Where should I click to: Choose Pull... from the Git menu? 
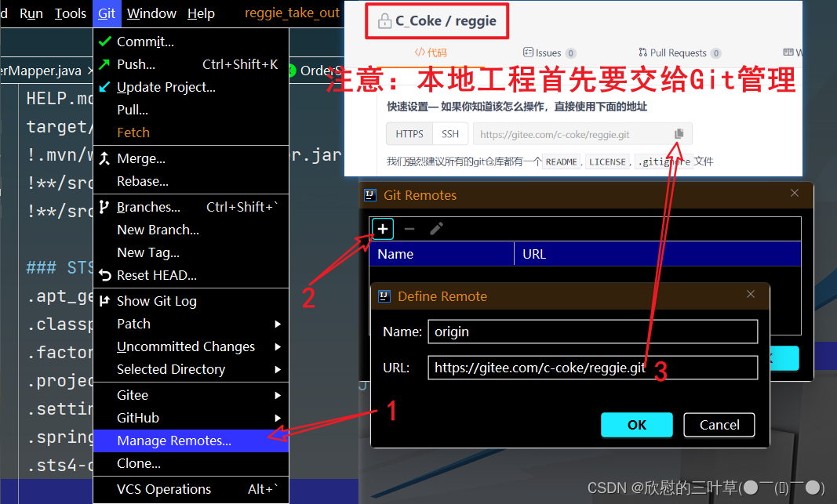[191, 110]
